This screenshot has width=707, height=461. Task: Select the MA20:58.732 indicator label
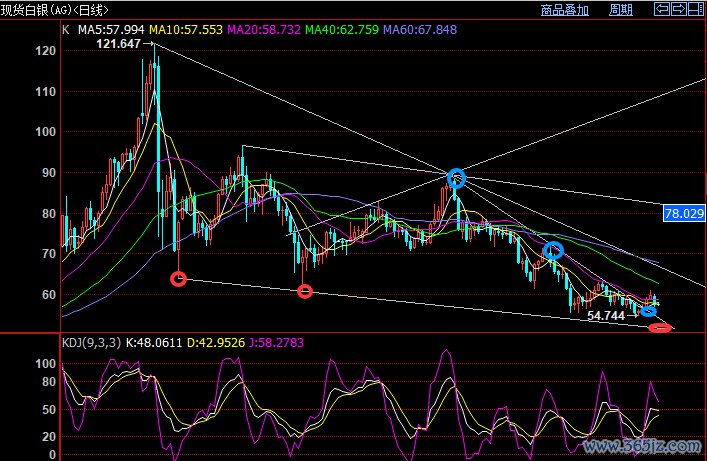[x=264, y=30]
